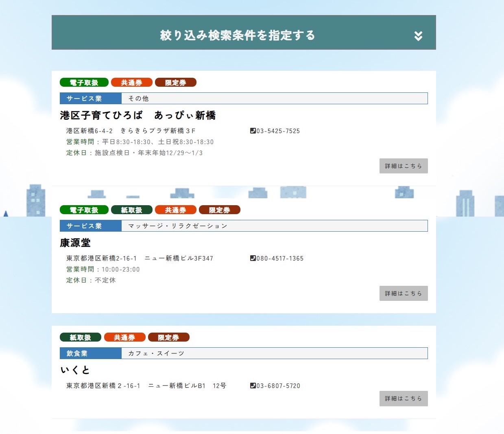
Task: Open 詳細はこちら for いくと
Action: pyautogui.click(x=404, y=399)
